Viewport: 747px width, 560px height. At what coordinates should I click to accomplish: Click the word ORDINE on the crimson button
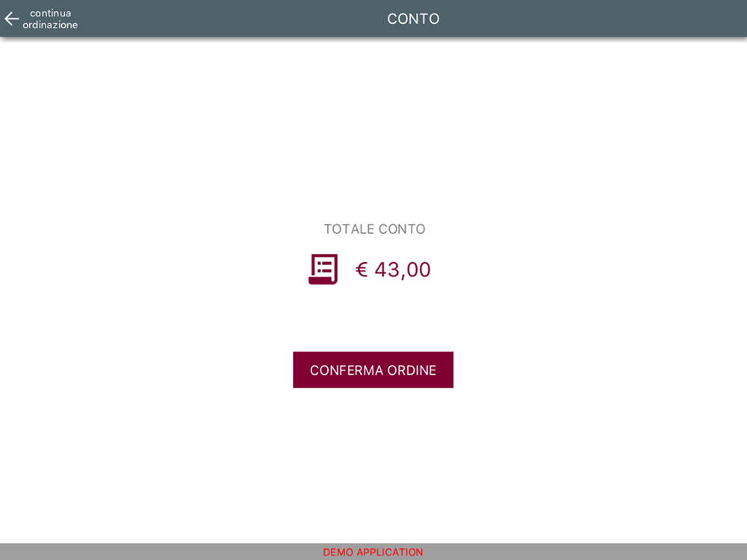pyautogui.click(x=412, y=370)
